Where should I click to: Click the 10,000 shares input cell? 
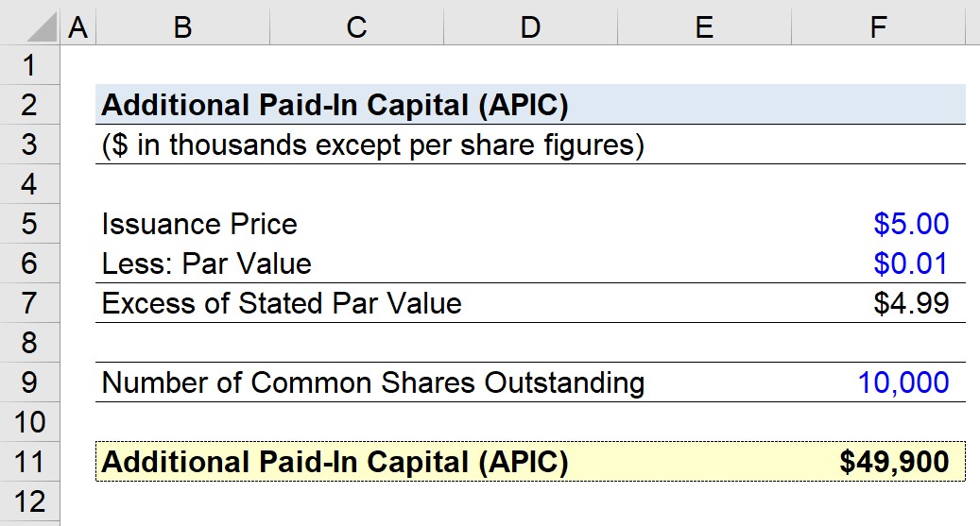pyautogui.click(x=903, y=382)
